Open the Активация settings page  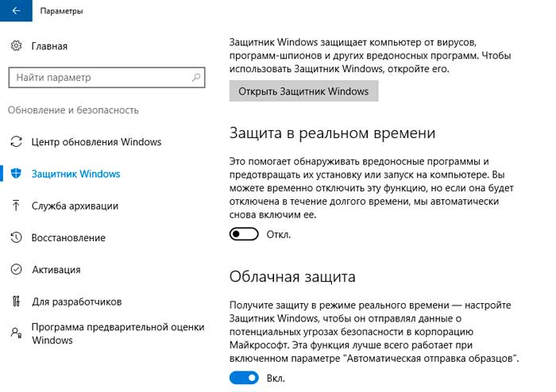56,269
